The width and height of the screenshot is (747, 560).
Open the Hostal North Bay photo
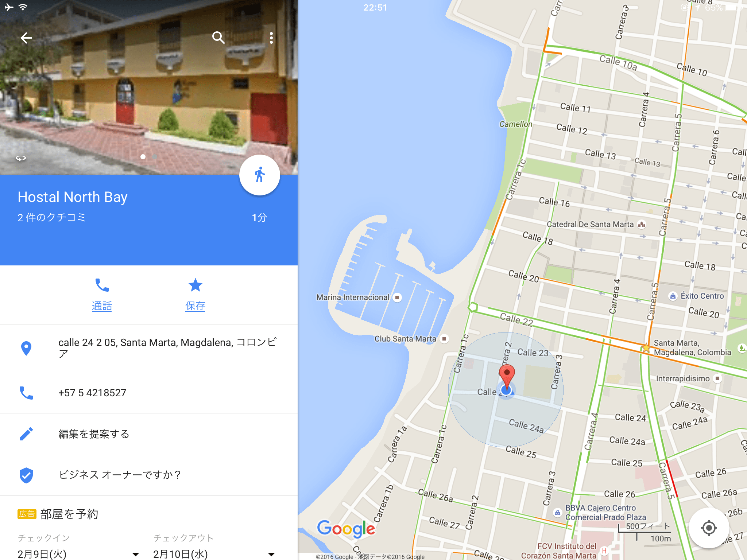pos(149,87)
